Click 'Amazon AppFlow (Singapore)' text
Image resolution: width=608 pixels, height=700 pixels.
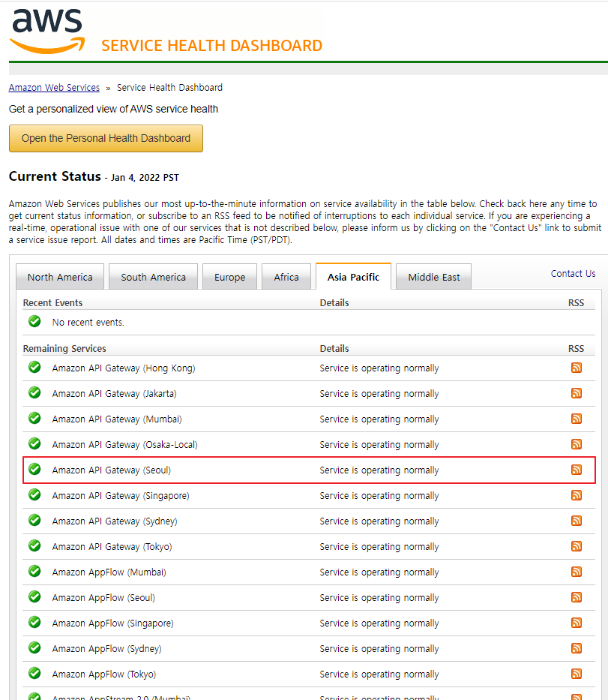pos(113,623)
